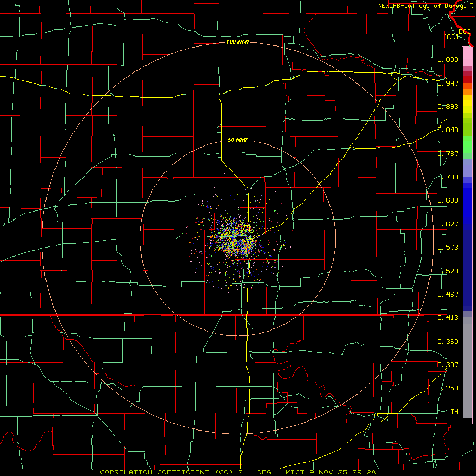Click the 0.680 legend value
Viewport: 476px width, 476px height.
point(448,200)
